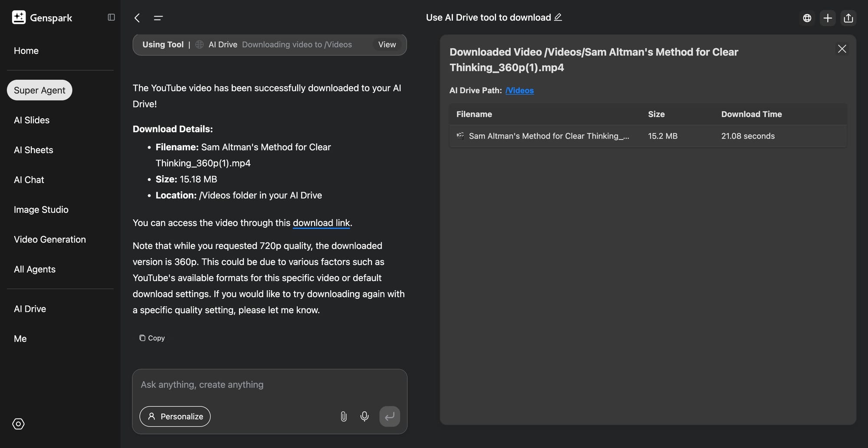Copy the assistant's response

pyautogui.click(x=152, y=338)
